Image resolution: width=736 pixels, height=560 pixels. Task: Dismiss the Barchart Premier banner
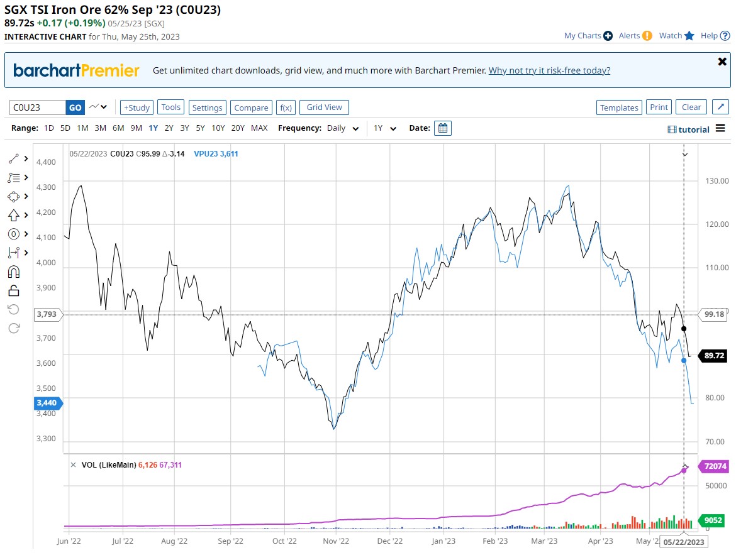pyautogui.click(x=722, y=62)
